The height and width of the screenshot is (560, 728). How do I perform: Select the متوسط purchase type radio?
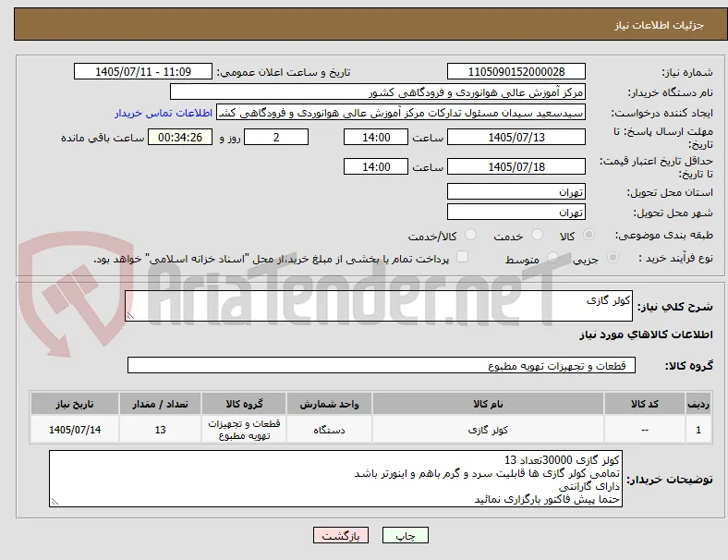pos(552,258)
